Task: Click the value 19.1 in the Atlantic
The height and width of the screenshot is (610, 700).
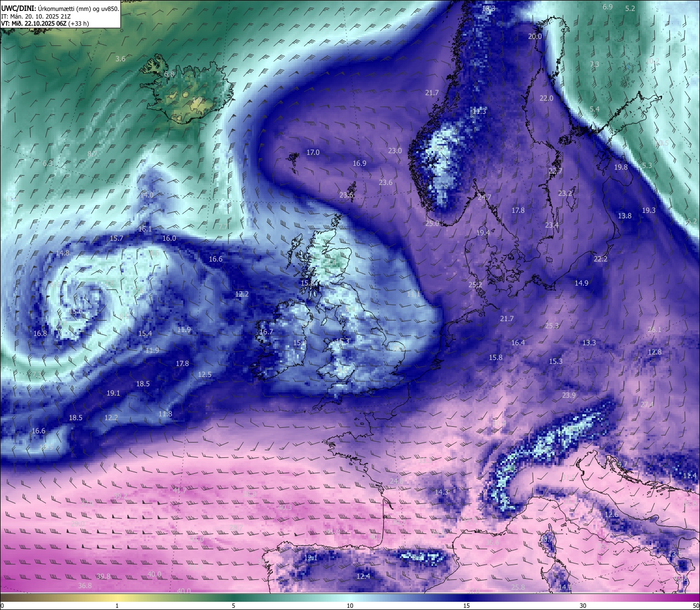Action: [113, 393]
